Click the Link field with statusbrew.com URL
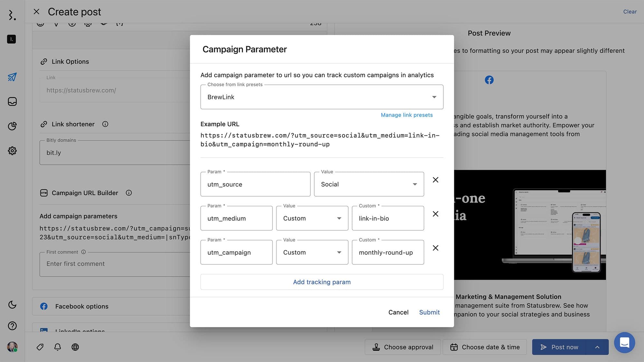644x362 pixels. [115, 90]
